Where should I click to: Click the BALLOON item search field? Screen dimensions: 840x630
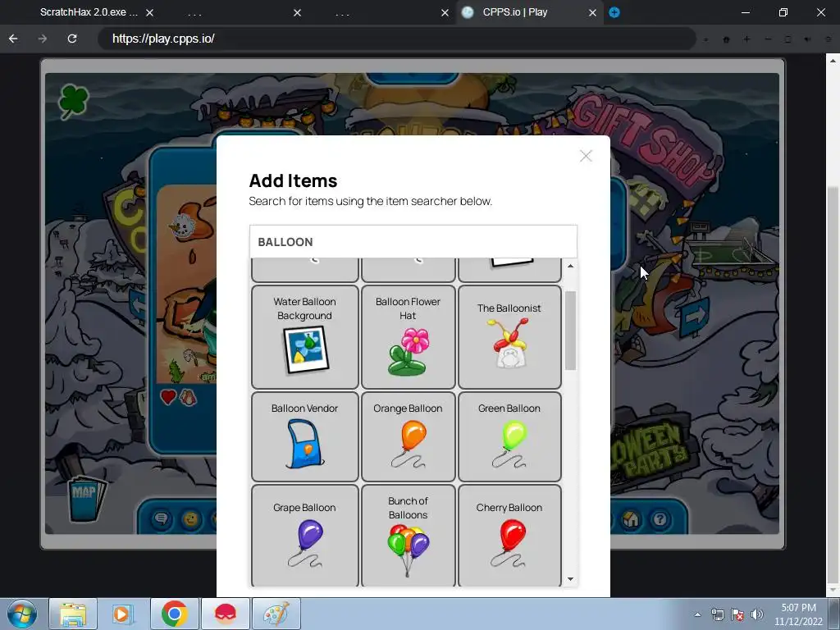coord(413,242)
